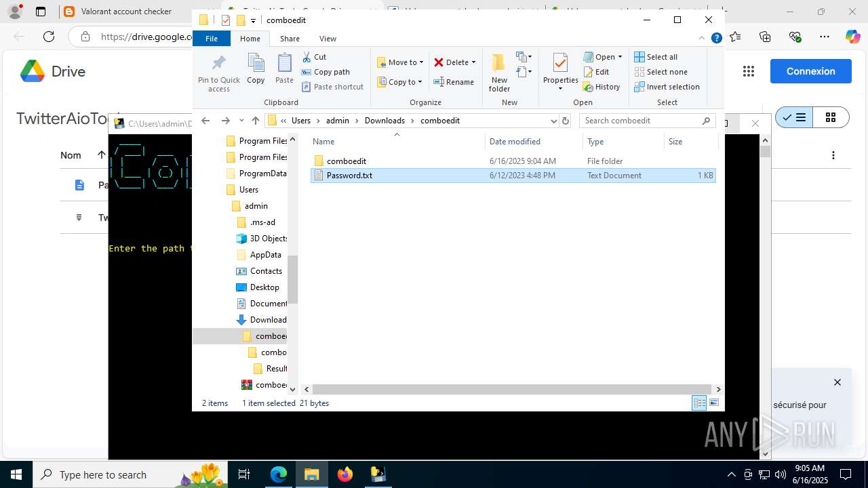Click Properties icon in quick access toolbar

click(226, 20)
